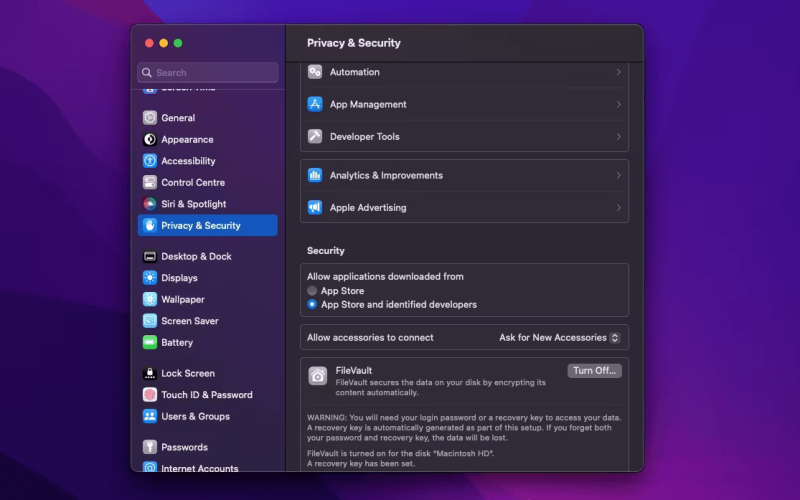800x500 pixels.
Task: Open the Lock Screen settings label
Action: 188,373
